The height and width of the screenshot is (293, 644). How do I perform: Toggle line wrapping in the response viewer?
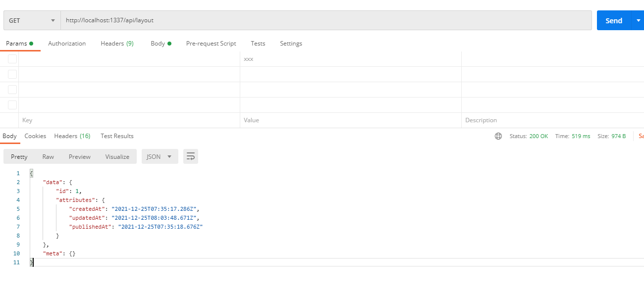click(191, 156)
